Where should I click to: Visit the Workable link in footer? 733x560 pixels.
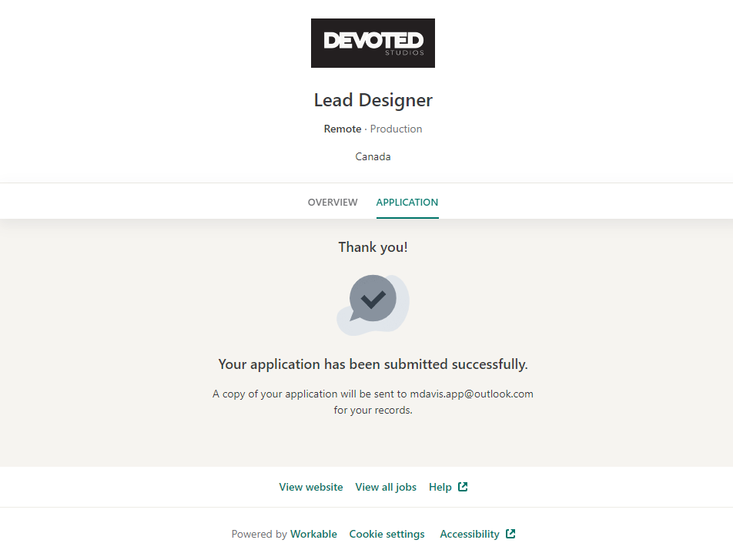tap(313, 534)
